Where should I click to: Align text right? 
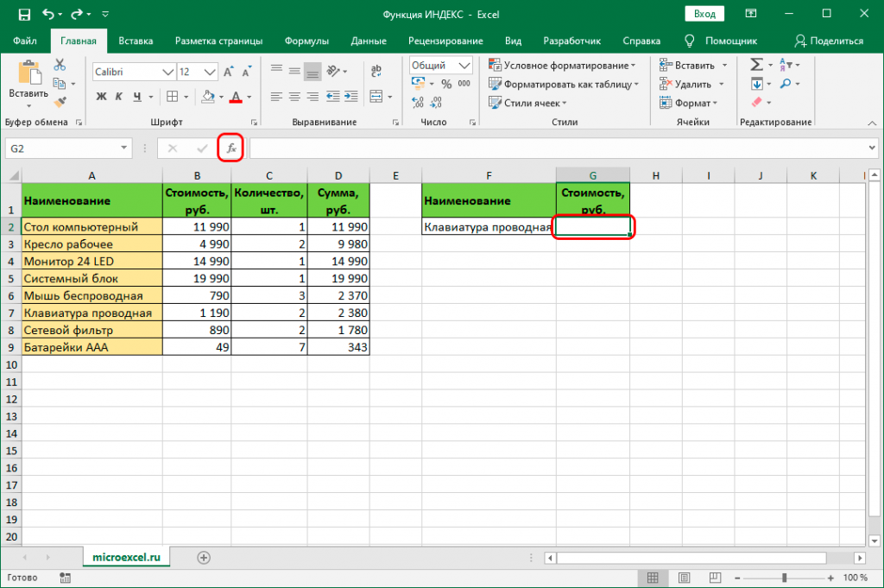313,97
